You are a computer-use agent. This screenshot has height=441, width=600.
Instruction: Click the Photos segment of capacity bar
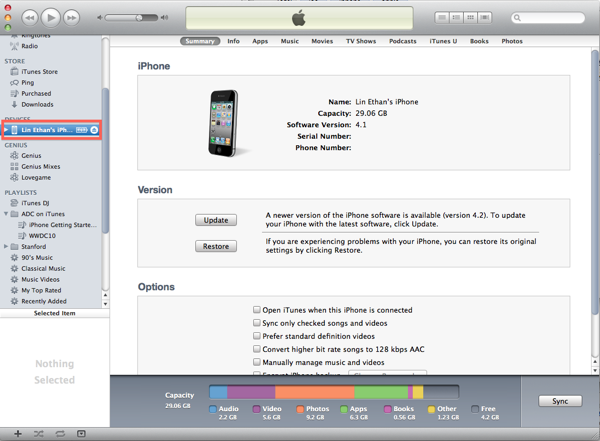click(315, 392)
